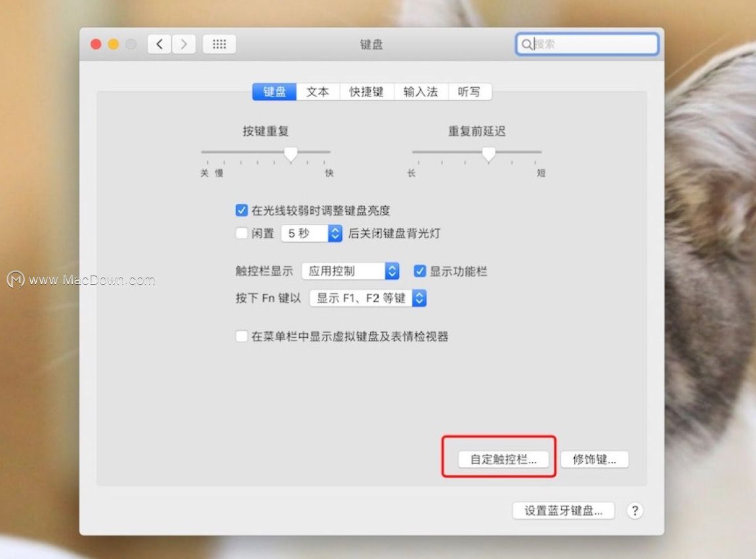
Task: Click the 自定触控栏... button
Action: coord(503,459)
